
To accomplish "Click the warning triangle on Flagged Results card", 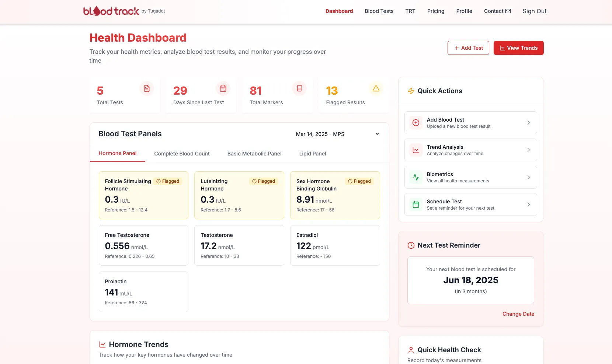I will coord(376,88).
